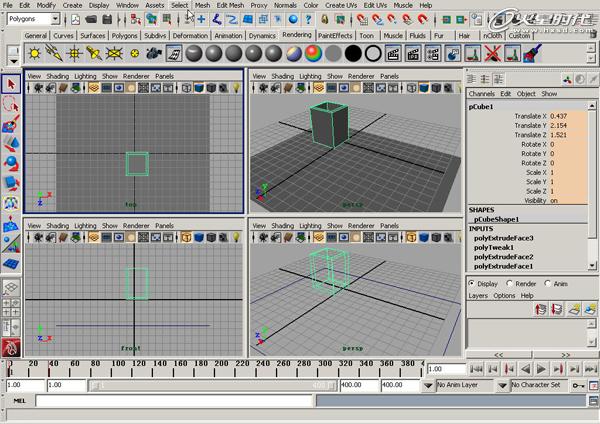This screenshot has width=600, height=424.
Task: Select the Render radio button
Action: point(510,283)
